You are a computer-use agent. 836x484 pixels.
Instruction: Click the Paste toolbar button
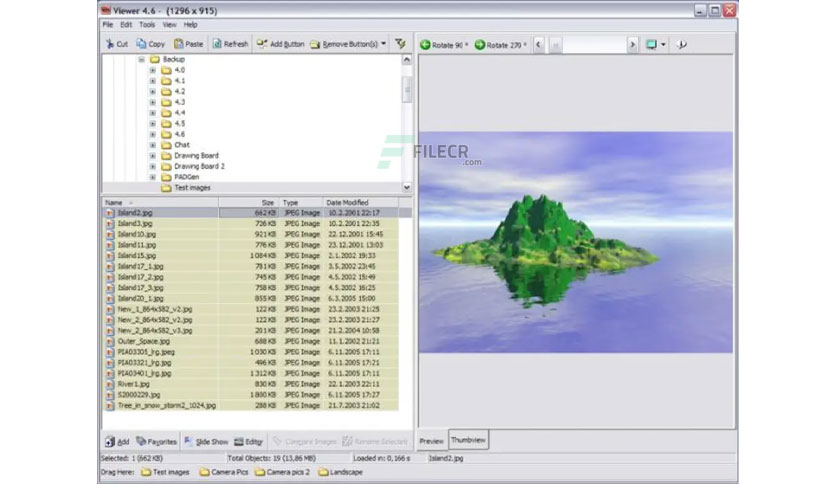[x=189, y=44]
